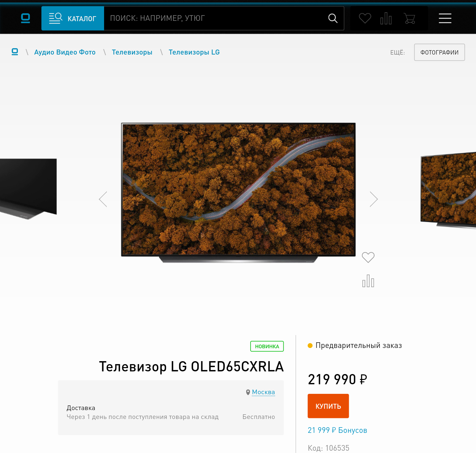
Task: Select the right side TV thumbnail
Action: coord(448,191)
